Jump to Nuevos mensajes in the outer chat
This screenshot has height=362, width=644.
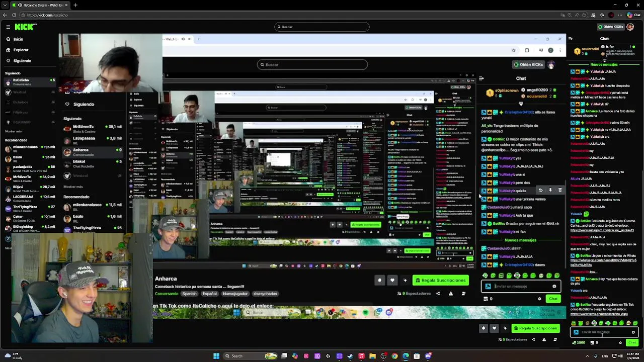[604, 64]
